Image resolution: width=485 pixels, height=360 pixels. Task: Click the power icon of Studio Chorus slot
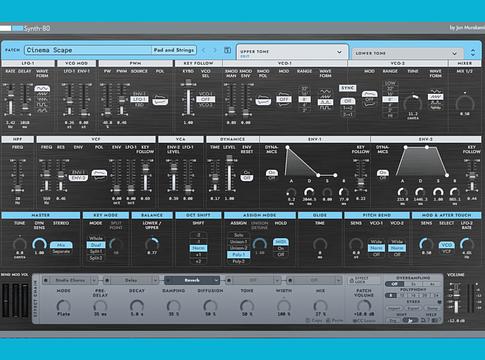point(46,280)
